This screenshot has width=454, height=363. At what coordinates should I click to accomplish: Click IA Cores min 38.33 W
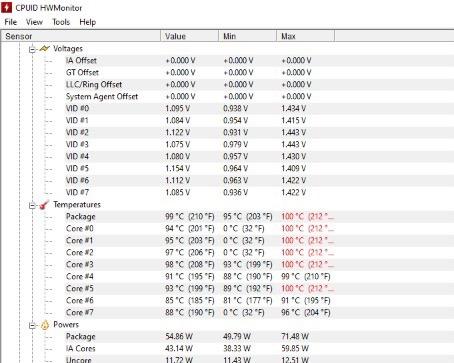pos(237,349)
